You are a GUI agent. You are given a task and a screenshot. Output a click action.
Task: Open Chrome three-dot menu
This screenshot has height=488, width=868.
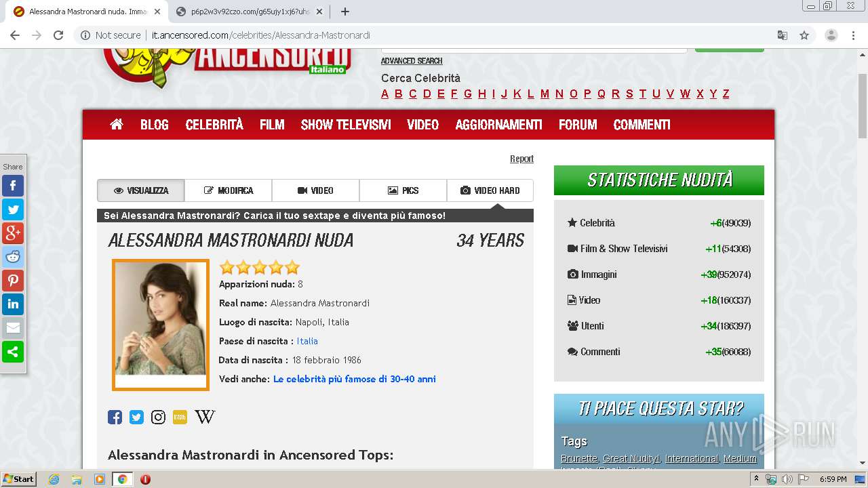[854, 35]
